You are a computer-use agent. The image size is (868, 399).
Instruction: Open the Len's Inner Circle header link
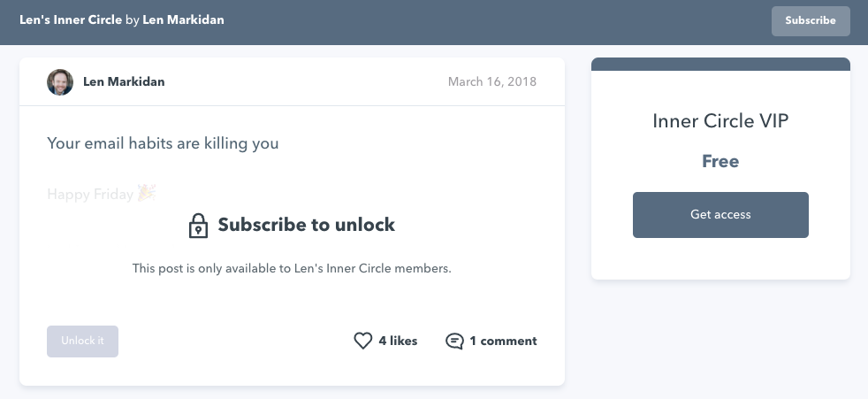(71, 19)
